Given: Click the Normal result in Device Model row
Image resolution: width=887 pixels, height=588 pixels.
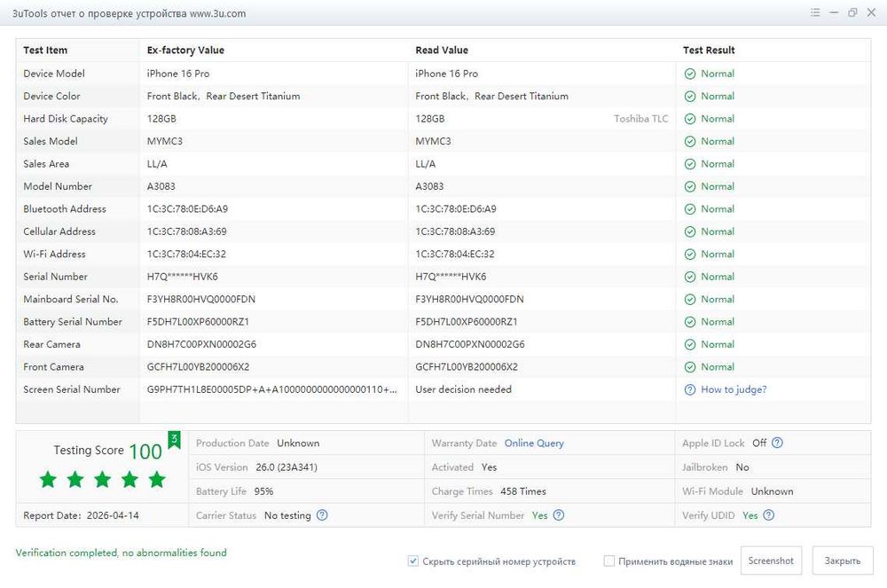Looking at the screenshot, I should coord(718,74).
